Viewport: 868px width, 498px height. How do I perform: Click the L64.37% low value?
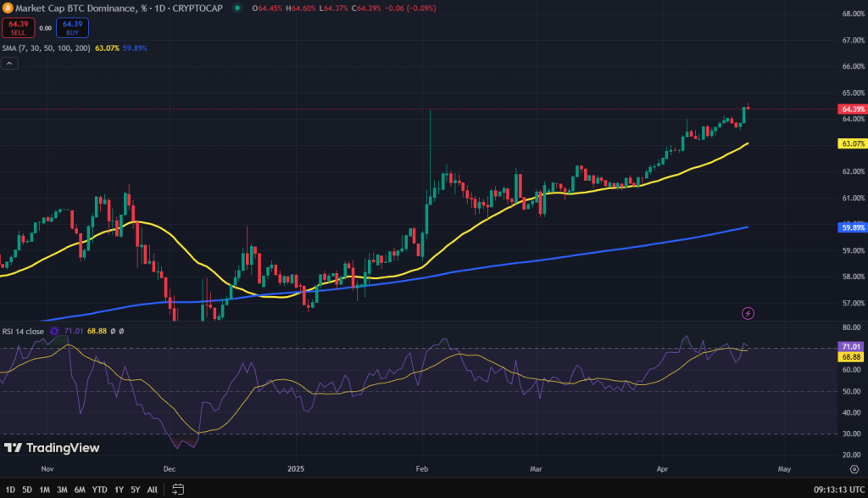coord(334,8)
